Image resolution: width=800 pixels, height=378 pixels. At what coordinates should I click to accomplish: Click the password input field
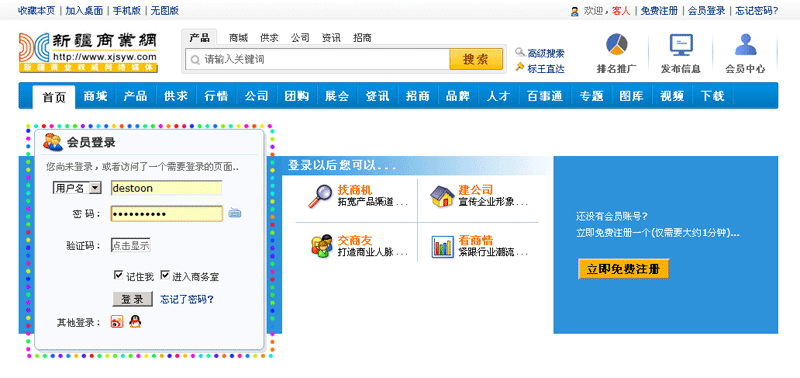pyautogui.click(x=166, y=213)
